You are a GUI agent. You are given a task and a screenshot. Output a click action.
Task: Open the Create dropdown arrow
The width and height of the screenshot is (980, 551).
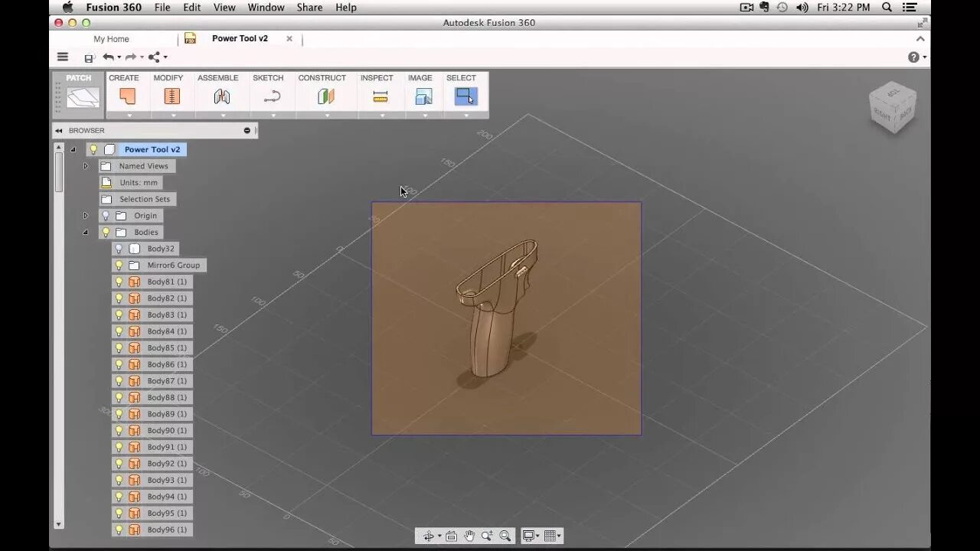click(x=129, y=116)
